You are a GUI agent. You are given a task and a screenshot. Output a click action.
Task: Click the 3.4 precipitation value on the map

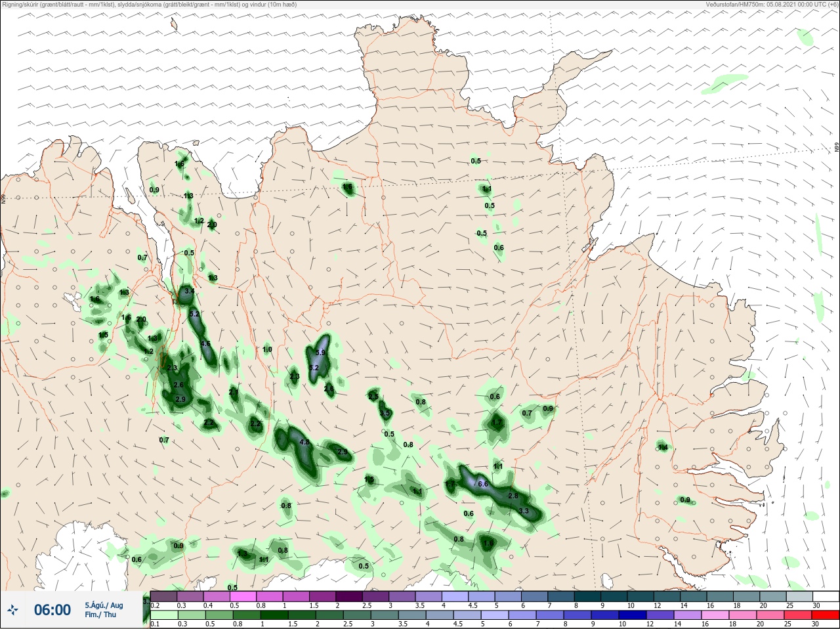190,290
